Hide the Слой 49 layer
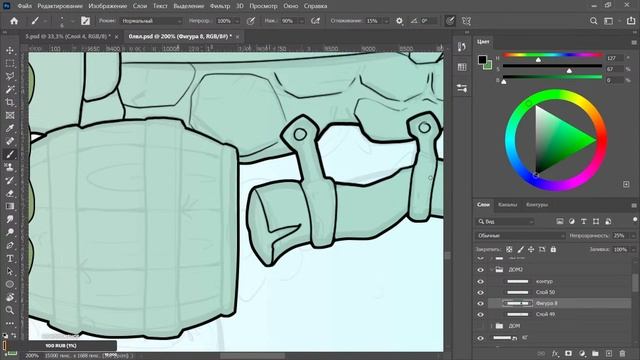 click(480, 315)
